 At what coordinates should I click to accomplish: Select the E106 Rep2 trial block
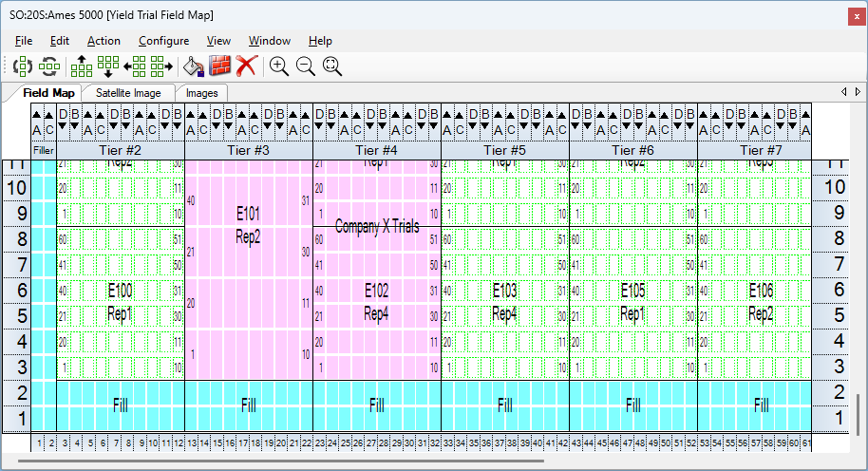755,303
